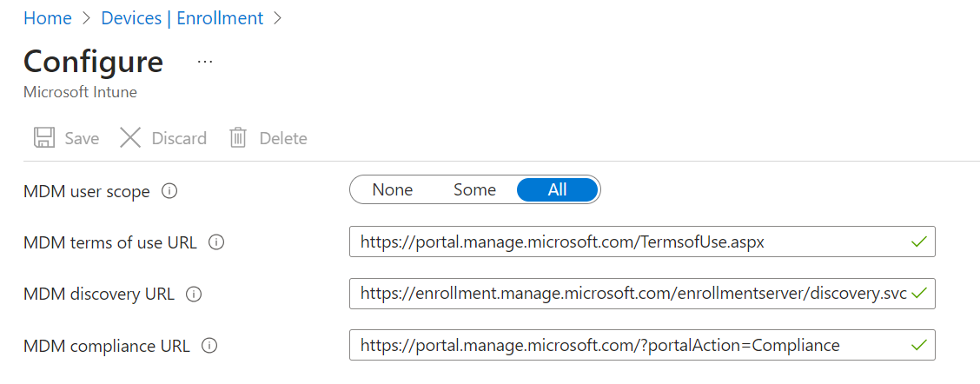
Task: Open the ellipsis more options menu
Action: pyautogui.click(x=205, y=63)
